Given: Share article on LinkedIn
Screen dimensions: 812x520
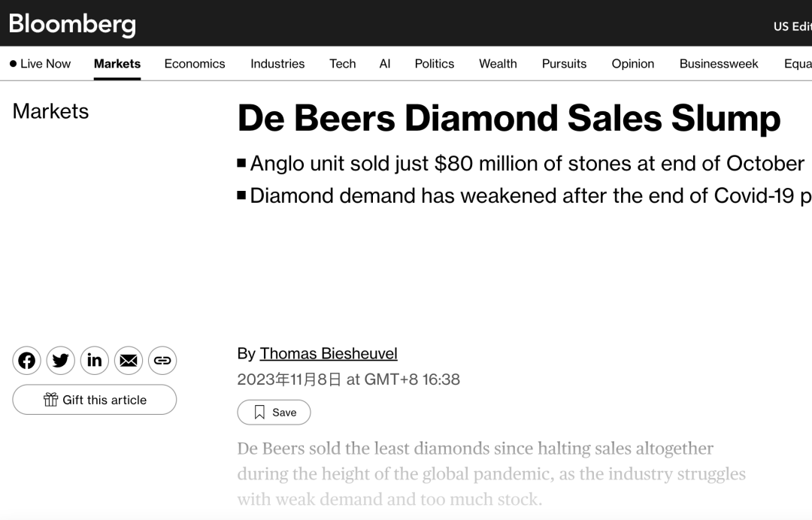Looking at the screenshot, I should point(94,361).
